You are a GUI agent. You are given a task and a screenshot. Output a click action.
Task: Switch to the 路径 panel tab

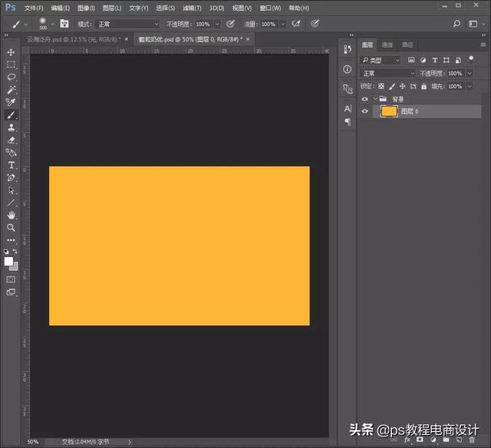pos(407,45)
